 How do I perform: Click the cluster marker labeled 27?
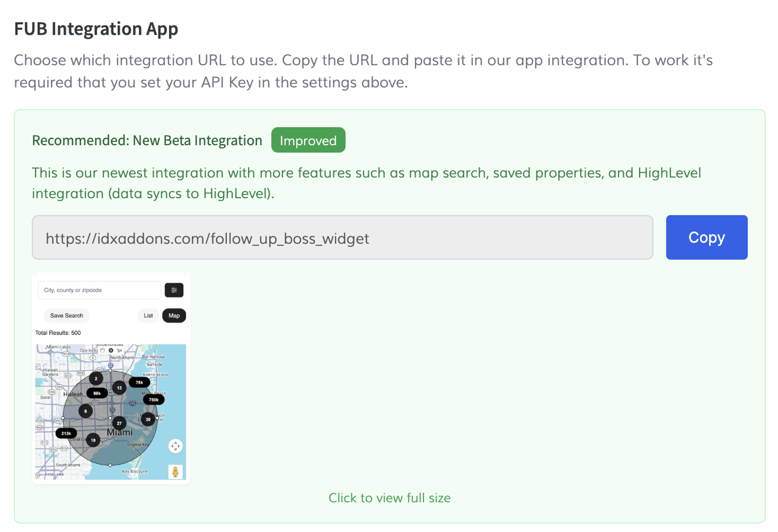coord(119,423)
